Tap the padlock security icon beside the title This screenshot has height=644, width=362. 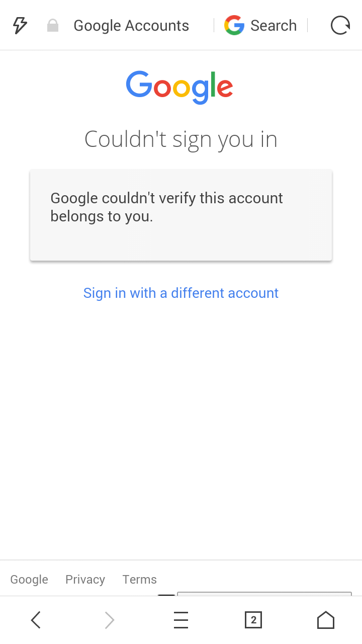pos(52,25)
